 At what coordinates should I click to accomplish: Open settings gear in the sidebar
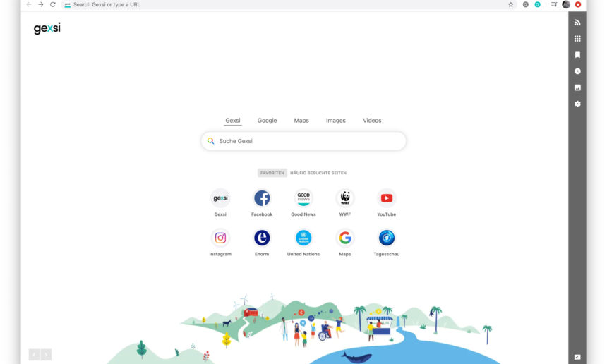coord(577,104)
